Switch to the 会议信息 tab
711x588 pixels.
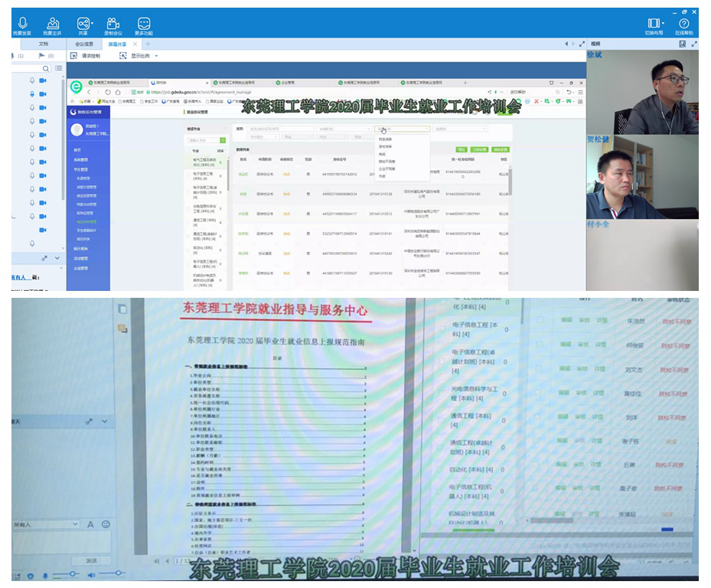83,44
